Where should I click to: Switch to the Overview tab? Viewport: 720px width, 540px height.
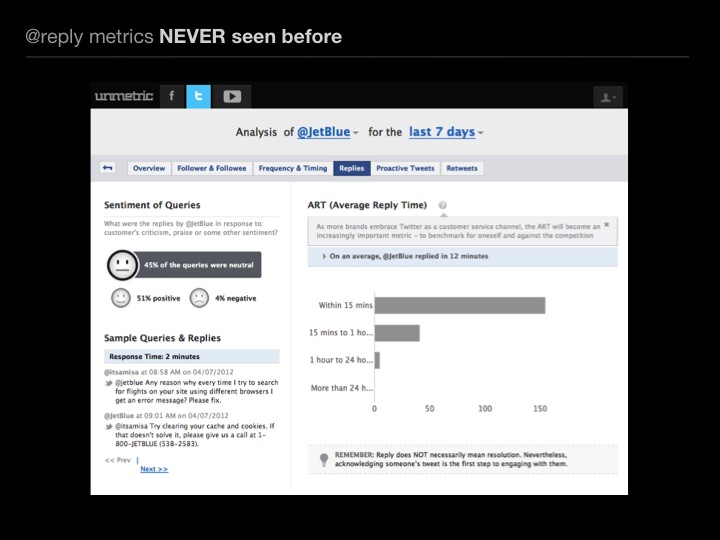[149, 168]
